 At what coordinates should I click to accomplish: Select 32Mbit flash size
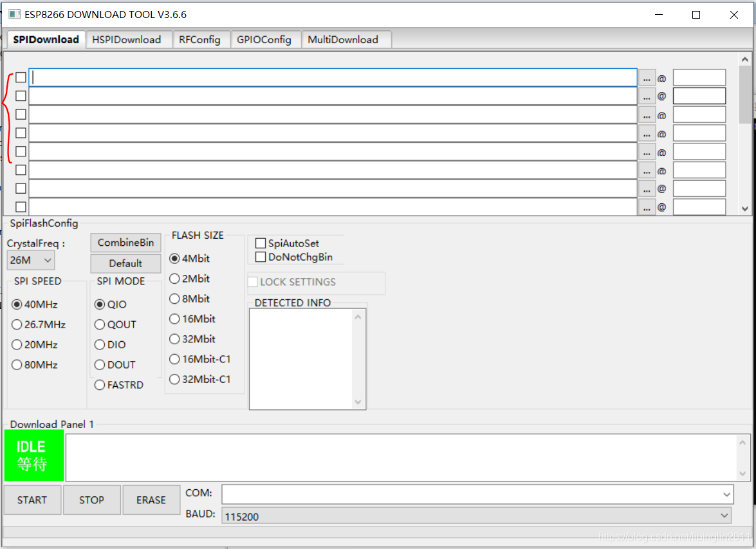(x=192, y=339)
